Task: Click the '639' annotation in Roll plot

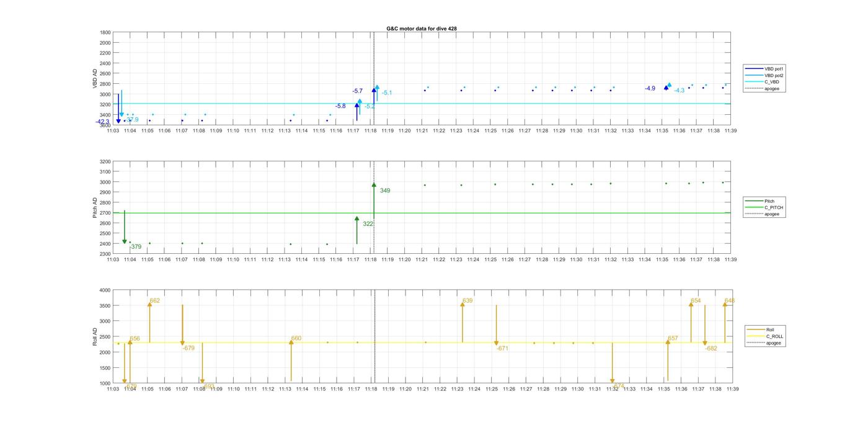Action: (467, 300)
